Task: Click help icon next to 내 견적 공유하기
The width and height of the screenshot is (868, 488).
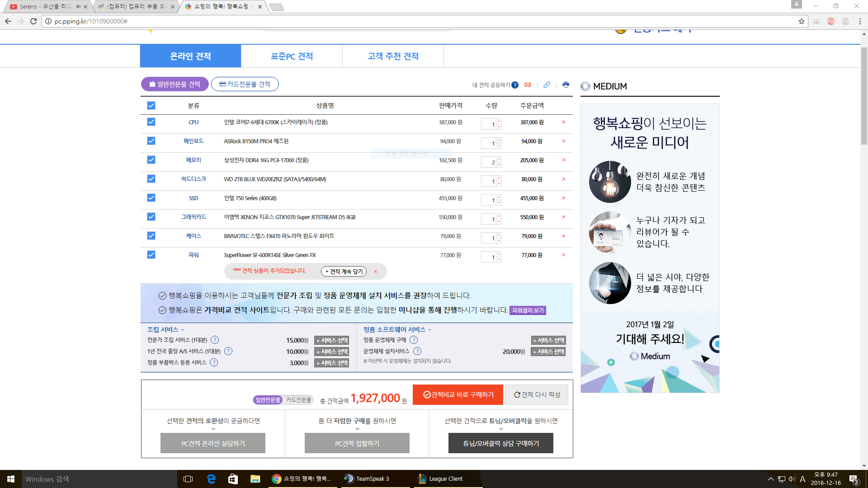Action: click(515, 85)
